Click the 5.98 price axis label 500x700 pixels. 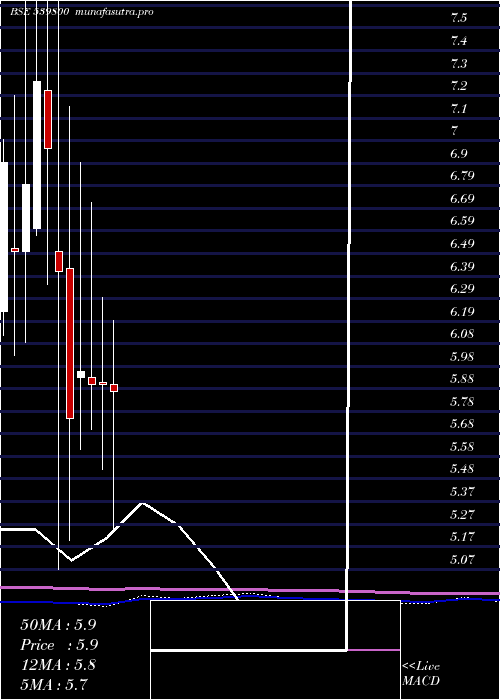[x=462, y=357]
